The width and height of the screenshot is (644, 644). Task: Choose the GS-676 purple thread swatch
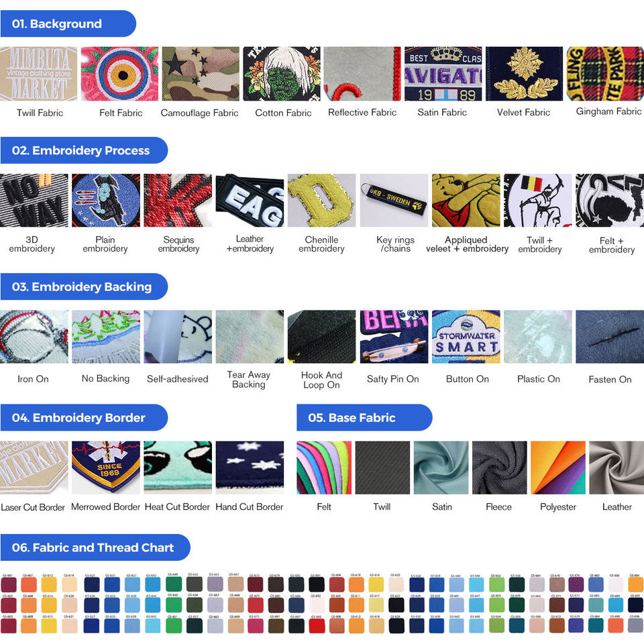(x=576, y=585)
